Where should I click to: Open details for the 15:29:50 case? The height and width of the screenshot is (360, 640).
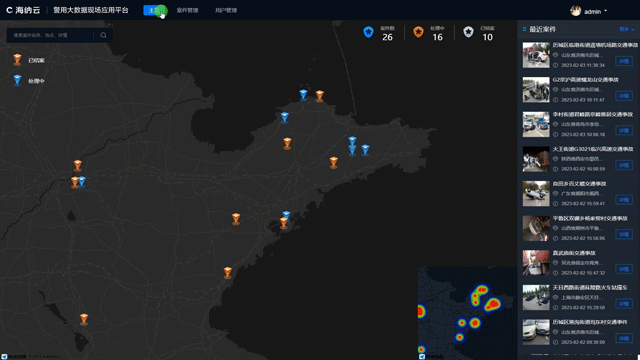pos(624,304)
